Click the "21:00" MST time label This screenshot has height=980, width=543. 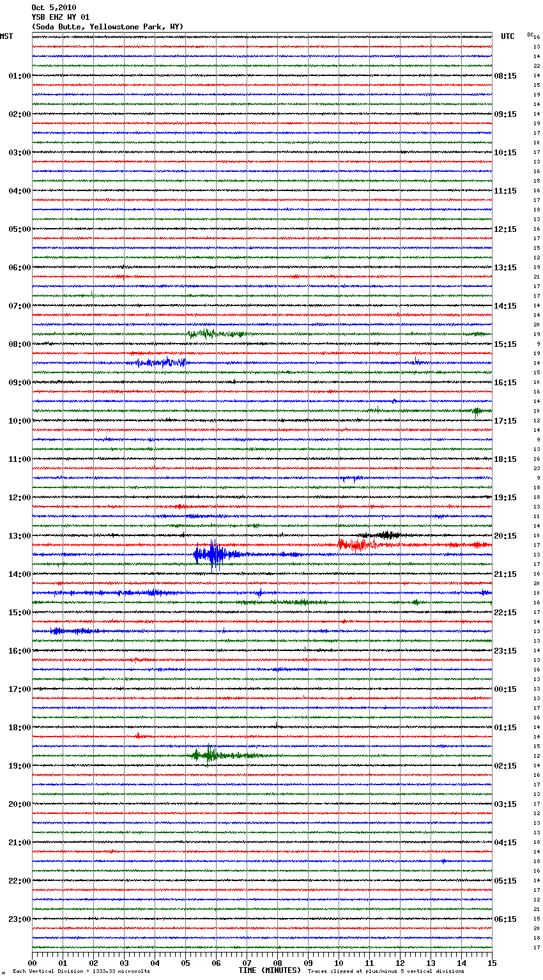20,843
